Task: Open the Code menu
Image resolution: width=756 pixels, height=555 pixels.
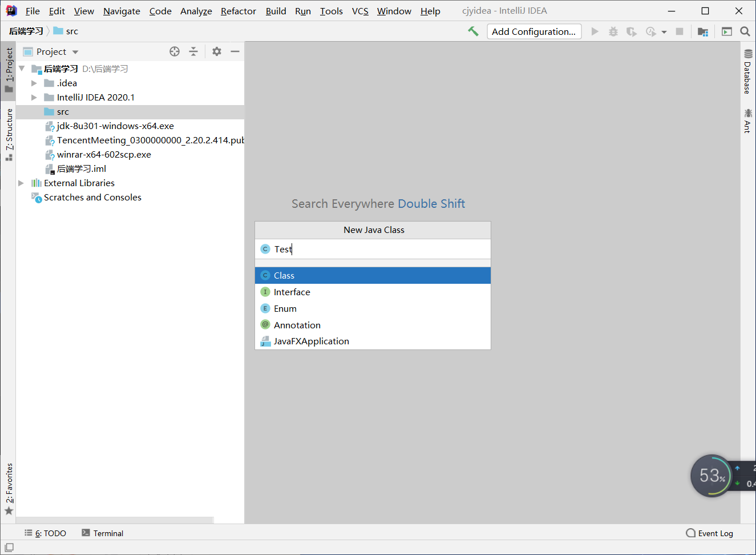Action: [x=160, y=11]
